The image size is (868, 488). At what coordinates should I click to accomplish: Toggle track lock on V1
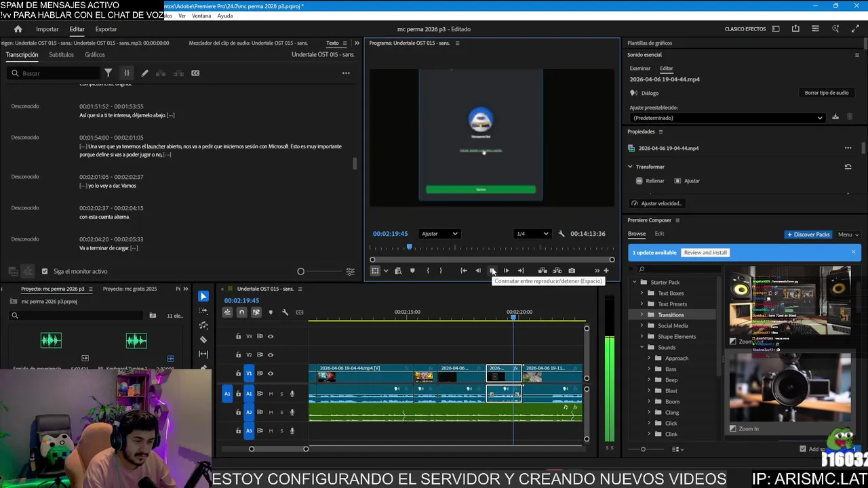[238, 373]
